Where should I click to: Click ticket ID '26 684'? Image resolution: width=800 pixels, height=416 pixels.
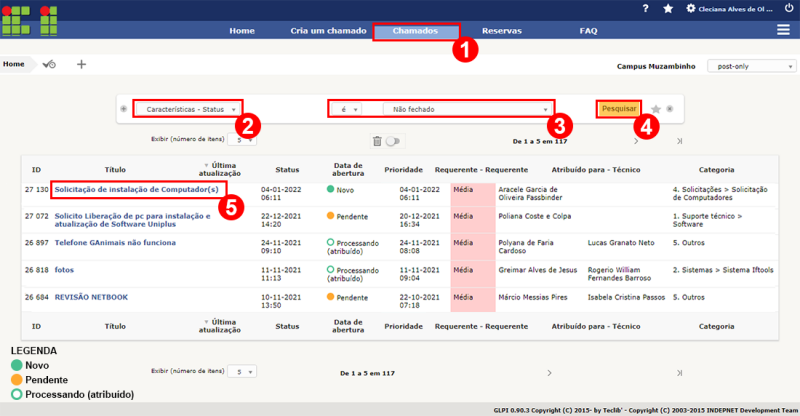coord(37,297)
